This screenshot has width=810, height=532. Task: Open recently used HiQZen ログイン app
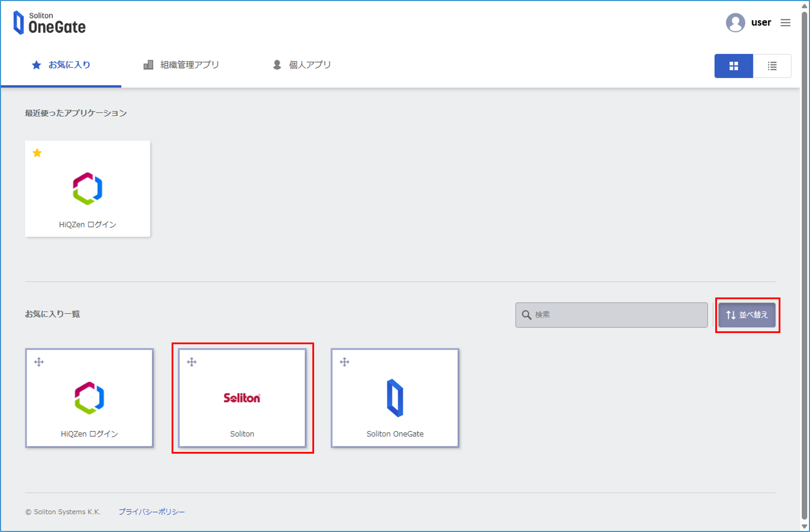coord(88,189)
